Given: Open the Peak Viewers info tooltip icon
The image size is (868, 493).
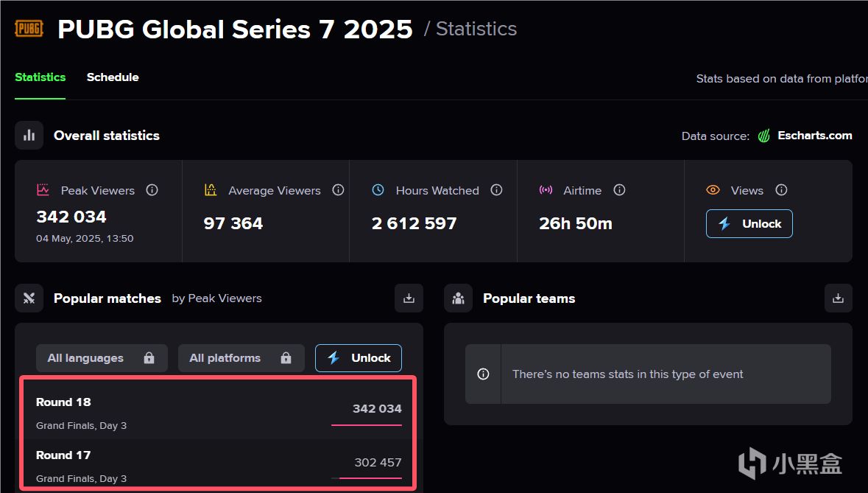Looking at the screenshot, I should point(152,190).
